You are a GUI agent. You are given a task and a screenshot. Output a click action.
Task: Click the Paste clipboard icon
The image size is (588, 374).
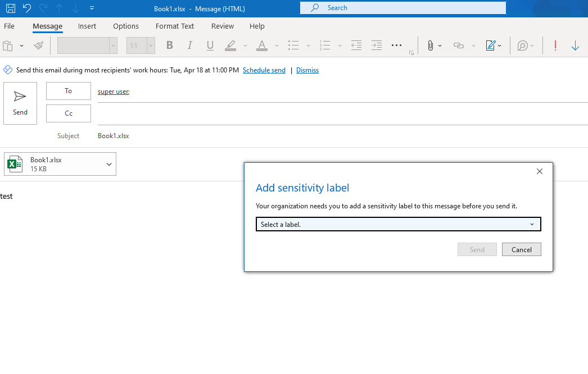[x=8, y=45]
